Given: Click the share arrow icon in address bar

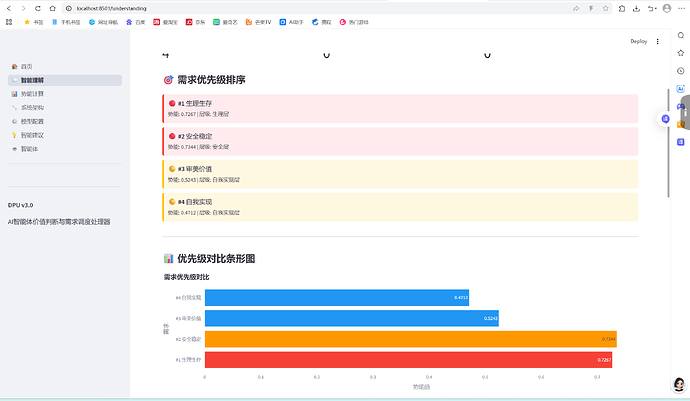Looking at the screenshot, I should pos(576,8).
